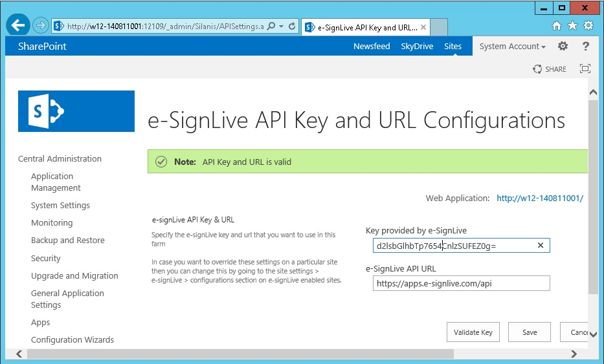This screenshot has height=364, width=604.
Task: Expand the System Account dropdown menu
Action: click(512, 47)
